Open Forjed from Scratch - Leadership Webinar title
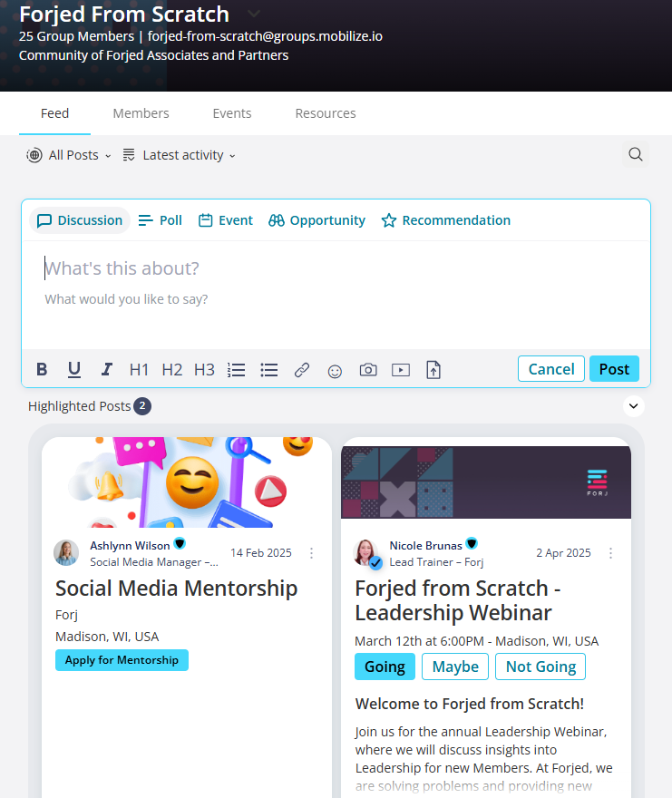The image size is (672, 798). tap(458, 600)
